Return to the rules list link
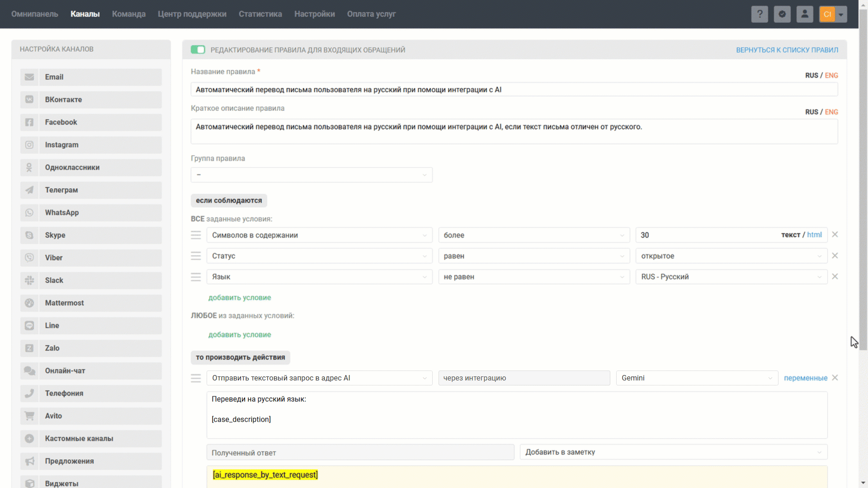 787,50
